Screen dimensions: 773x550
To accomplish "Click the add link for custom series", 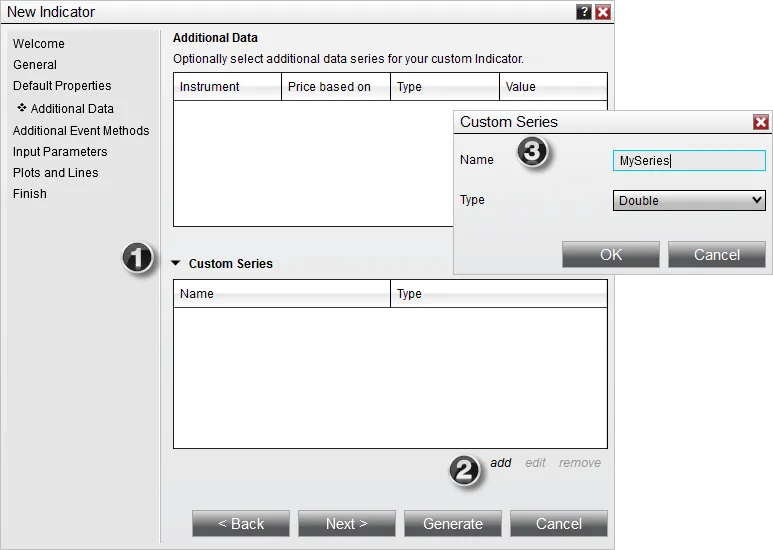I will pyautogui.click(x=500, y=463).
